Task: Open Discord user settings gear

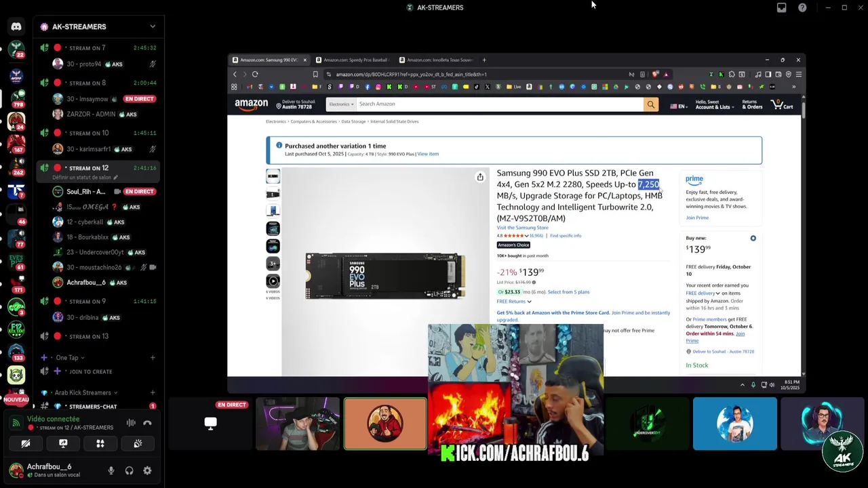Action: coord(147,470)
